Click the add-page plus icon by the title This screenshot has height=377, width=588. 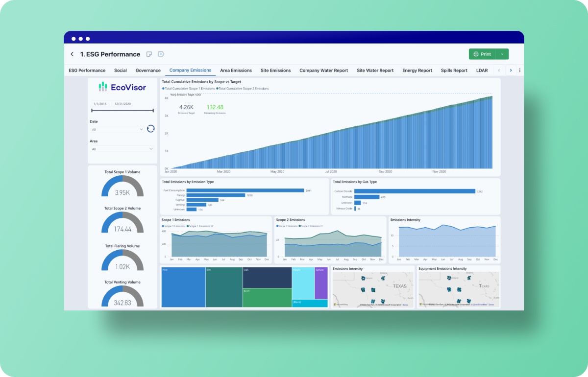[x=161, y=54]
